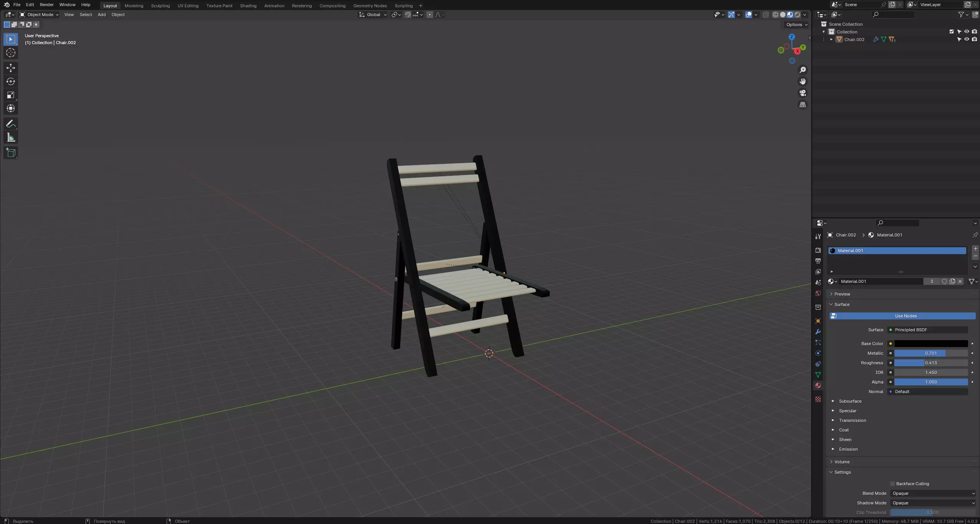Open the File menu

point(16,5)
